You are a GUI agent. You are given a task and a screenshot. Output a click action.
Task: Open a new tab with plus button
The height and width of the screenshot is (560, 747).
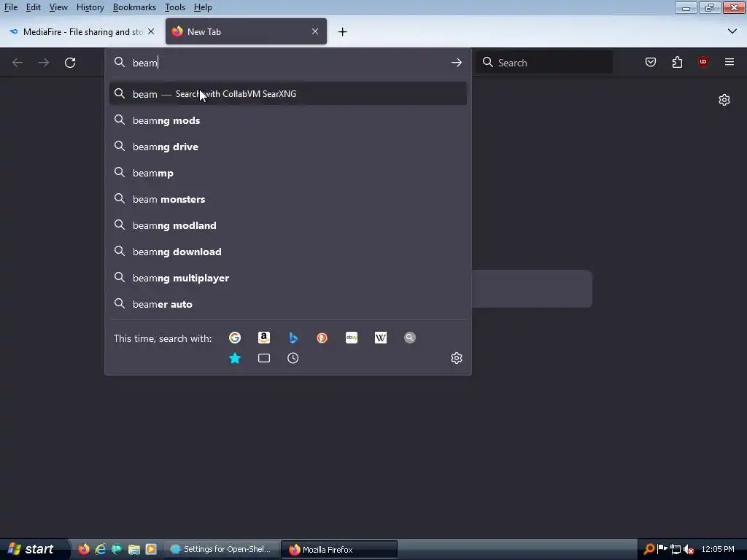click(343, 32)
